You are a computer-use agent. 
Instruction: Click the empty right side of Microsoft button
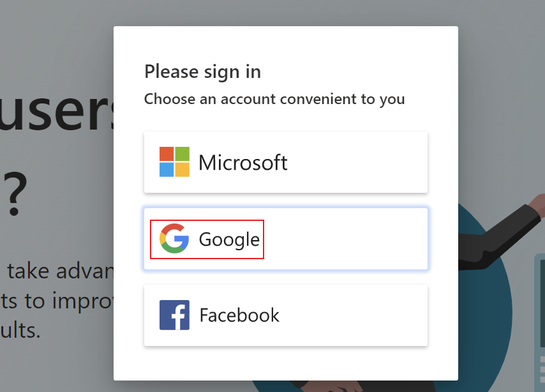click(358, 162)
